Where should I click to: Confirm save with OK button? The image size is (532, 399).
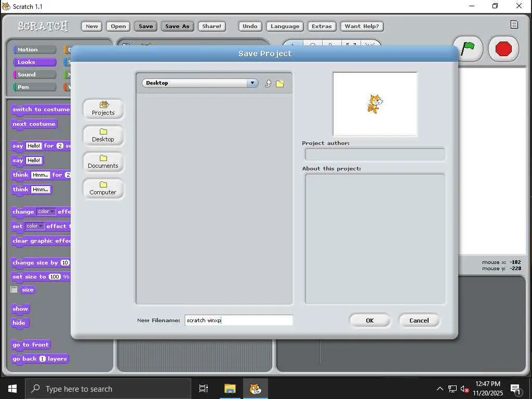coord(370,320)
